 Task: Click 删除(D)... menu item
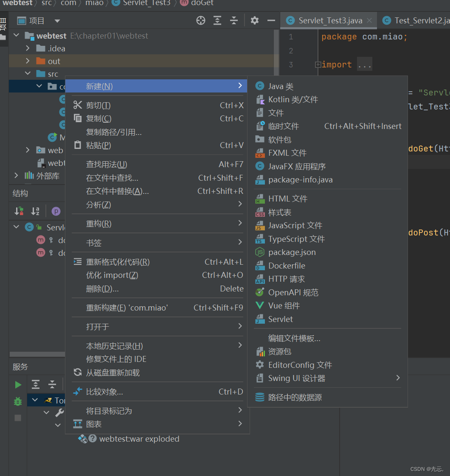tap(157, 288)
